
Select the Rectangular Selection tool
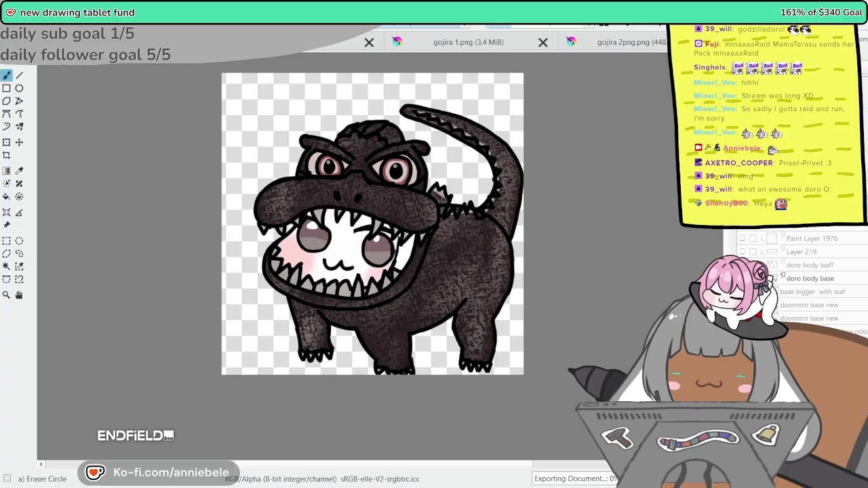point(6,241)
